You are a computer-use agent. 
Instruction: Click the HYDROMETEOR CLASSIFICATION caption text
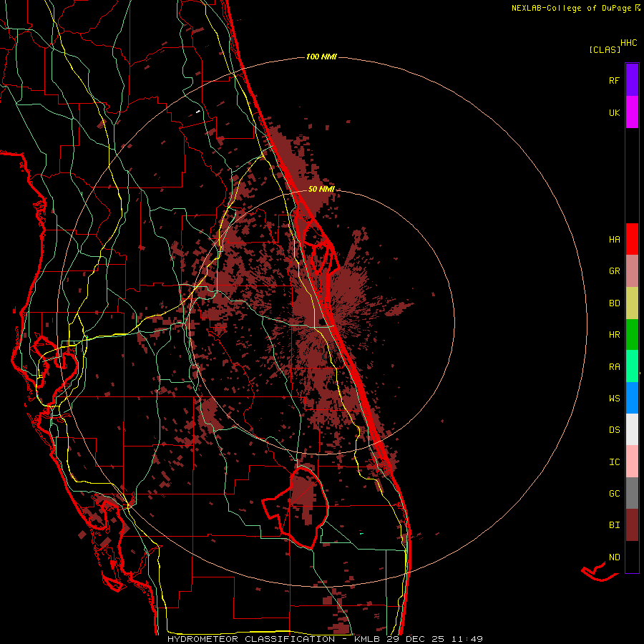click(251, 639)
